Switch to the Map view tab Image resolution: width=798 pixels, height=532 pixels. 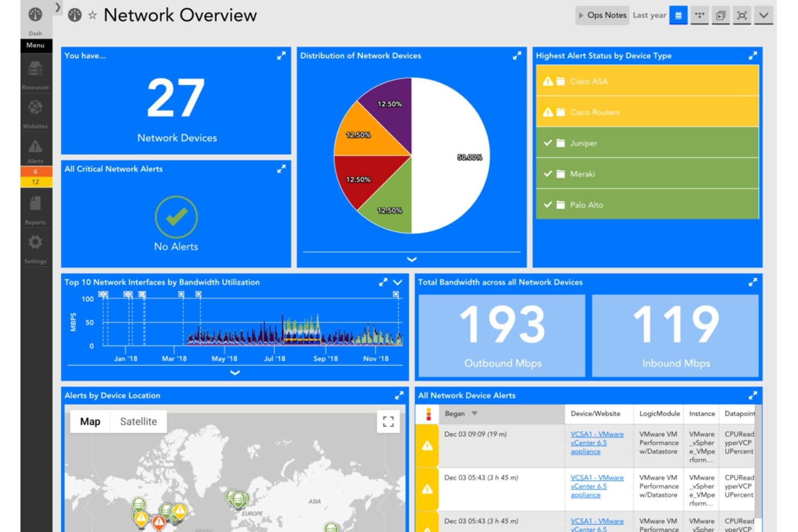[x=90, y=422]
